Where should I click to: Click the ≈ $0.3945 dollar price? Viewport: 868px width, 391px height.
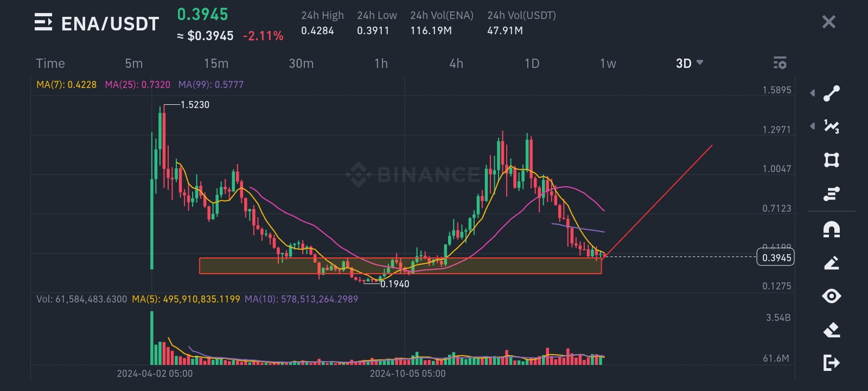pyautogui.click(x=205, y=36)
